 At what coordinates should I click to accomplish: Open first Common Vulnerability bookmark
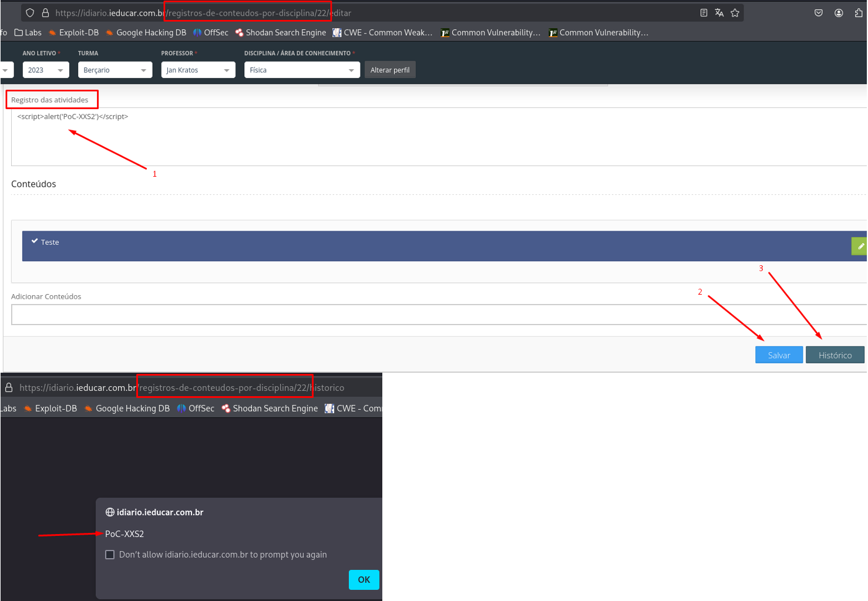491,33
